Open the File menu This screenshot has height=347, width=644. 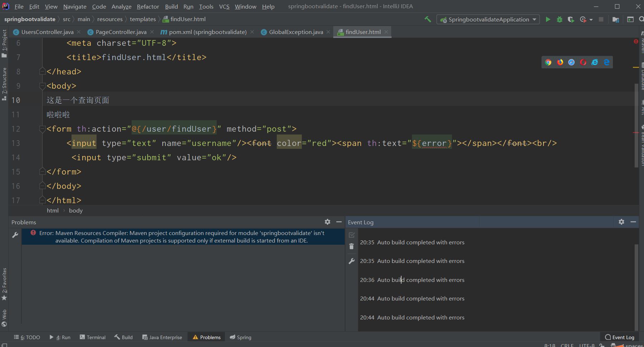coord(19,6)
